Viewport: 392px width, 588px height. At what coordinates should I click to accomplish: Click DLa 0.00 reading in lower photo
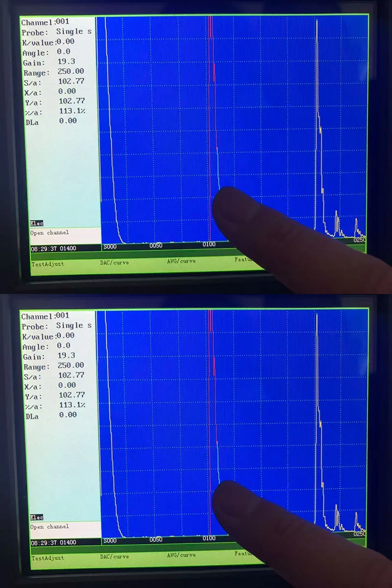(x=51, y=415)
